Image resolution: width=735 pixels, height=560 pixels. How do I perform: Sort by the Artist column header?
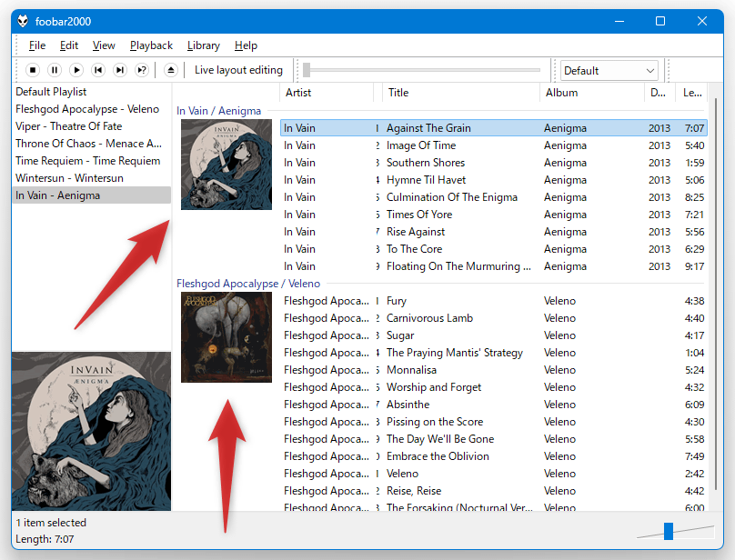tap(327, 93)
